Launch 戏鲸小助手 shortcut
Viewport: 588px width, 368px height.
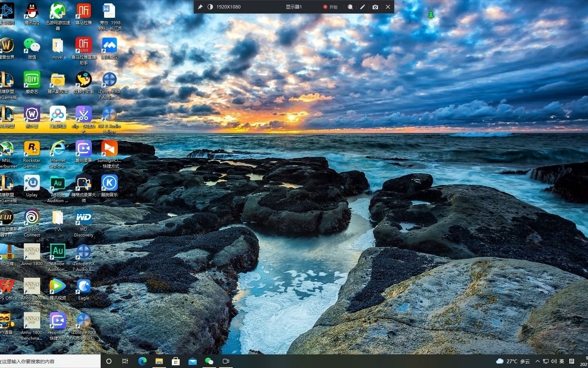pos(84,82)
